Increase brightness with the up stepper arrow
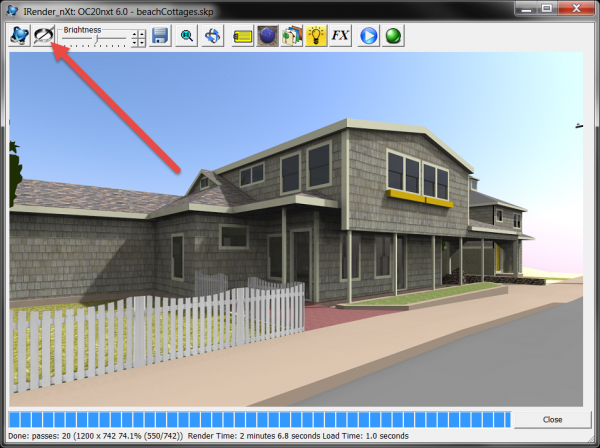Screen dimensions: 600x448 (x=139, y=33)
